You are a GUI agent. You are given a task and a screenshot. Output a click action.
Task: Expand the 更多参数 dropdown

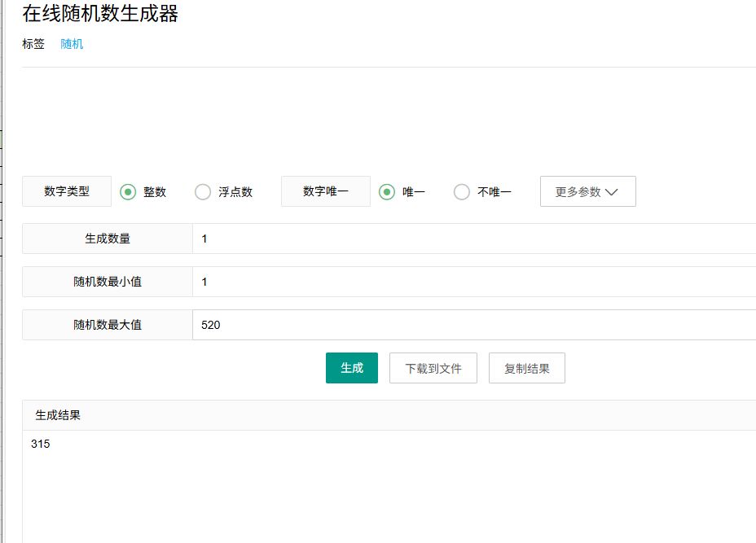(587, 191)
